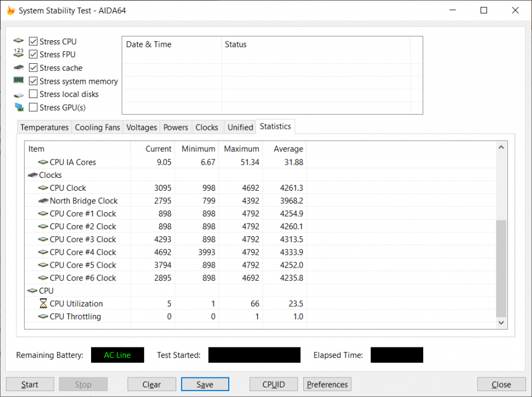
Task: Click the Average column header
Action: click(x=284, y=149)
